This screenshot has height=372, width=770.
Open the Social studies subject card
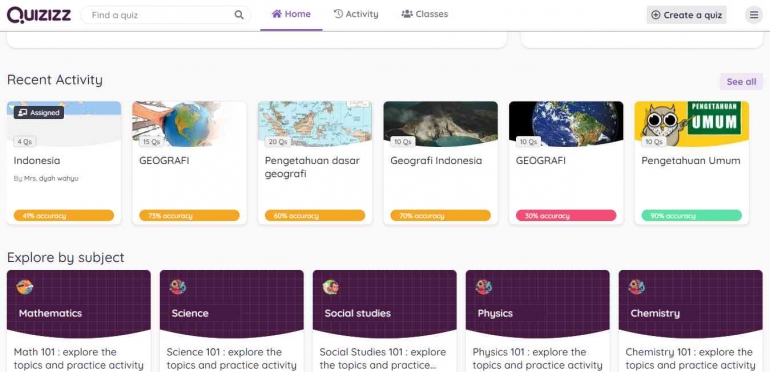pos(385,321)
